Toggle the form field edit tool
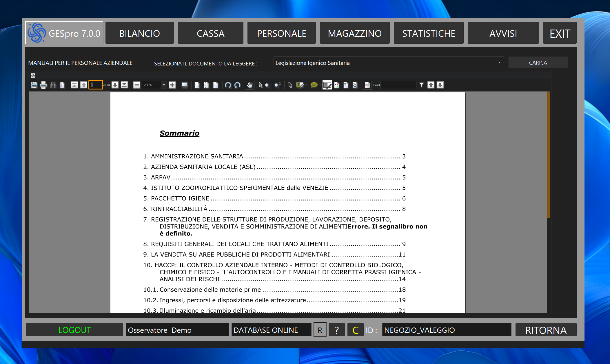This screenshot has width=610, height=364. 327,85
